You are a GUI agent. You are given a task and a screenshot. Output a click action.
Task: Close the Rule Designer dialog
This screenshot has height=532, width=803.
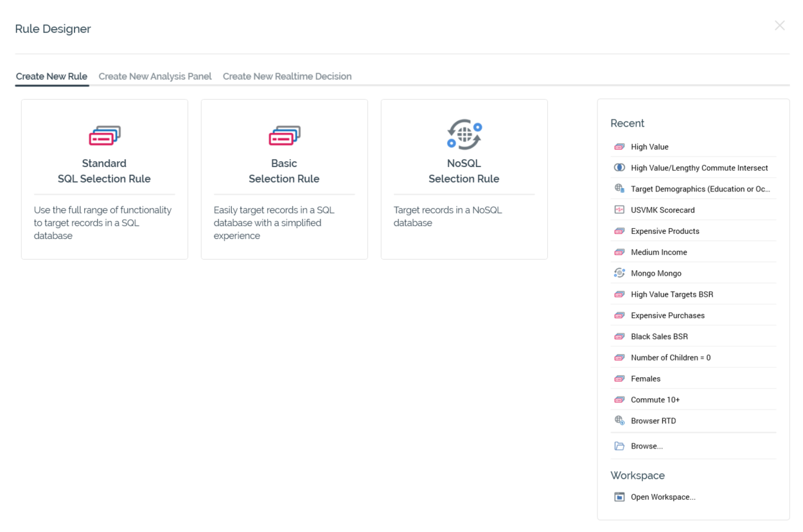779,26
